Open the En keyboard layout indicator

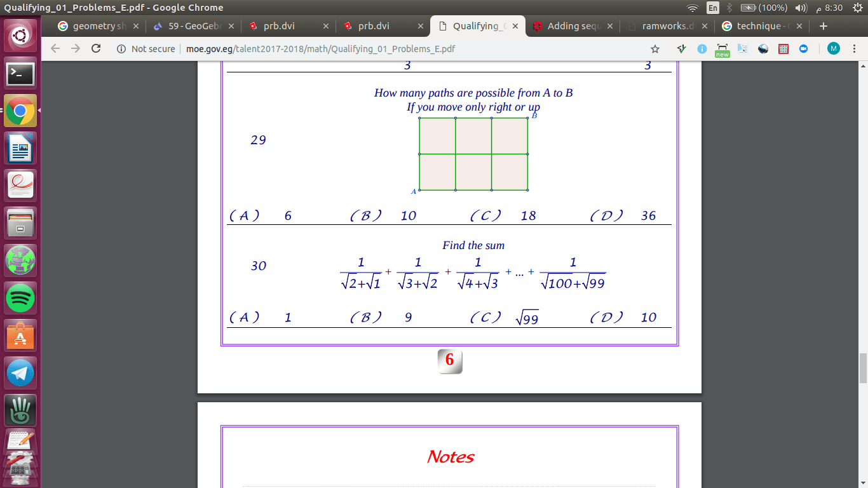click(x=712, y=8)
